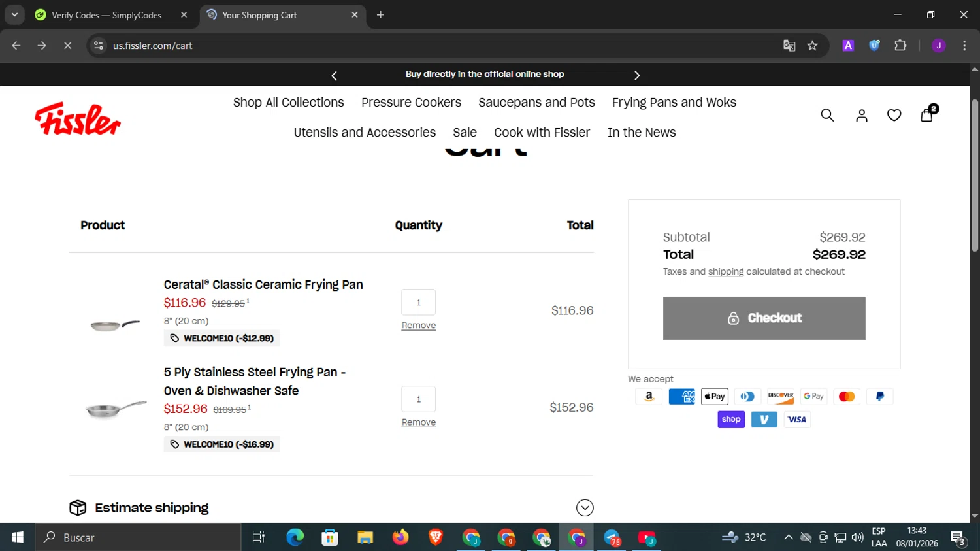Click the Shop Pay payment icon
980x551 pixels.
coord(731,419)
